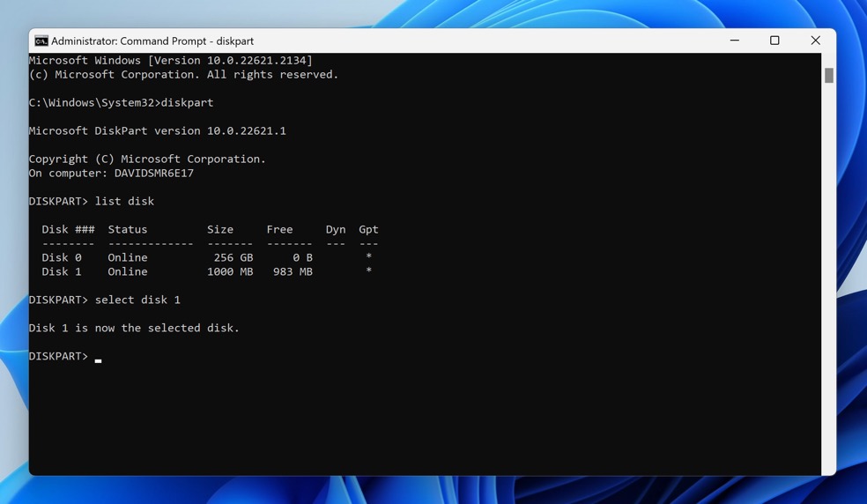Click the Gpt asterisk for Disk 0
Screen dimensions: 867x504
tap(369, 256)
